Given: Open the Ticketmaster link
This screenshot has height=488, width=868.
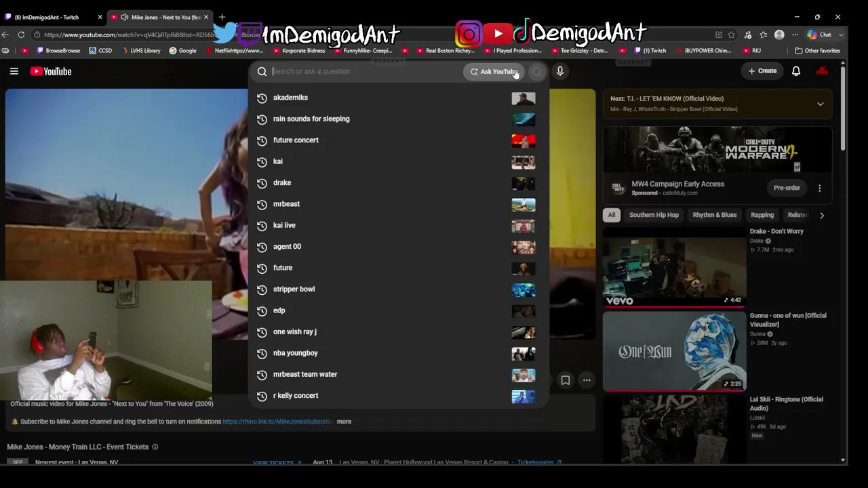Looking at the screenshot, I should [539, 462].
